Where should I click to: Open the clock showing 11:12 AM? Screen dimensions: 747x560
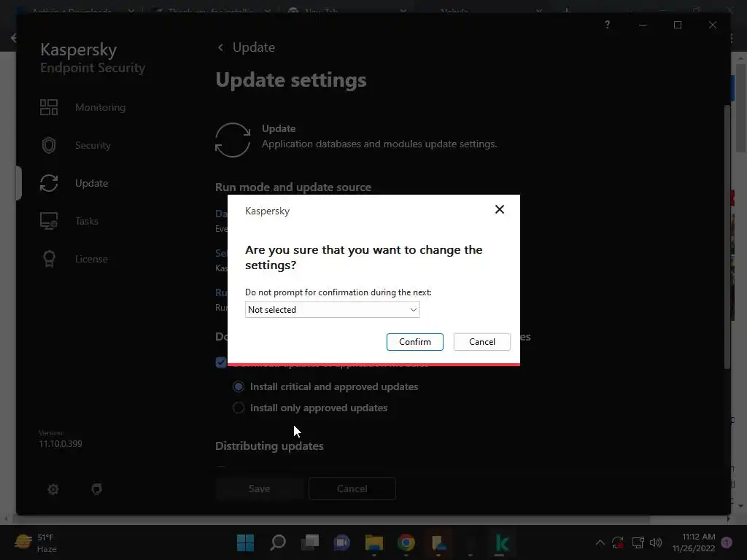coord(694,542)
